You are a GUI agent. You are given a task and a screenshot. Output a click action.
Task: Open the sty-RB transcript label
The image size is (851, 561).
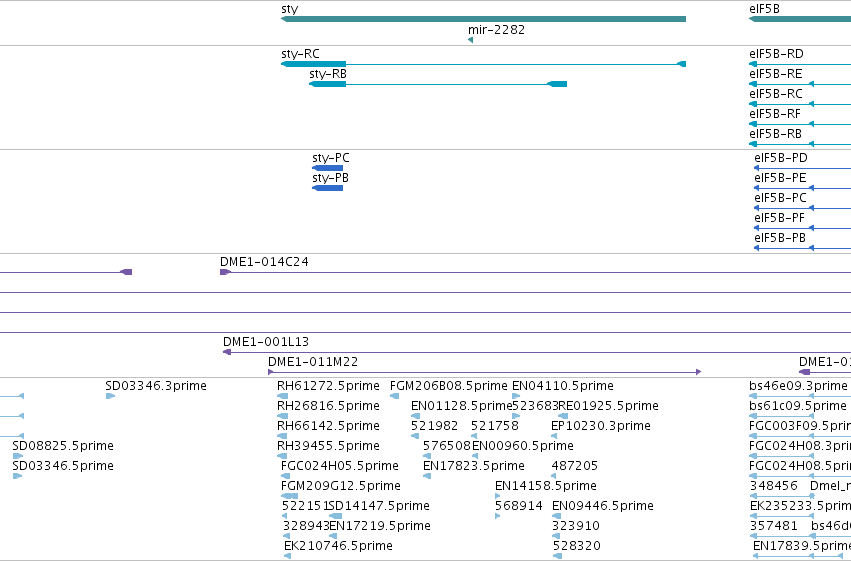328,74
